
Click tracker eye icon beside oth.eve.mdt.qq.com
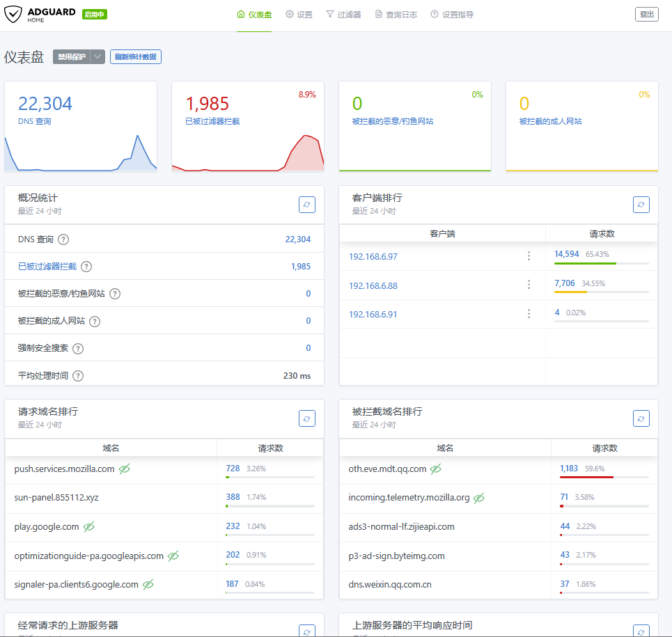[x=436, y=469]
